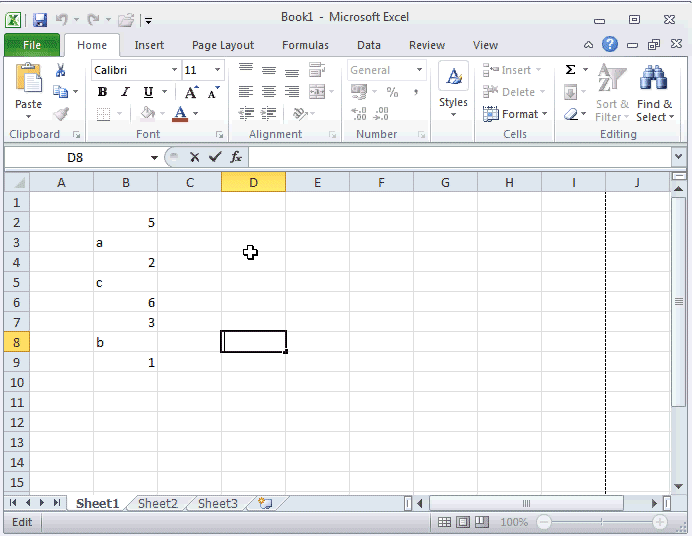This screenshot has height=536, width=692.
Task: Click the green File button
Action: (31, 45)
